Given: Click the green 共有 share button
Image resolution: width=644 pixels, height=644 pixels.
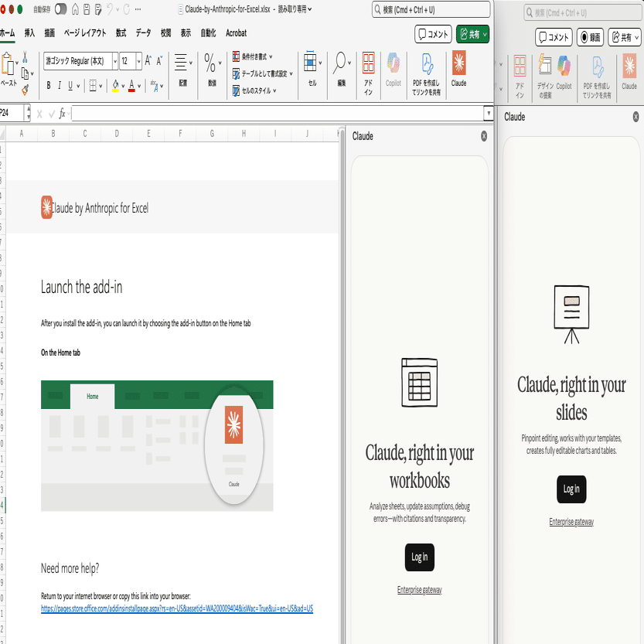Looking at the screenshot, I should point(472,34).
